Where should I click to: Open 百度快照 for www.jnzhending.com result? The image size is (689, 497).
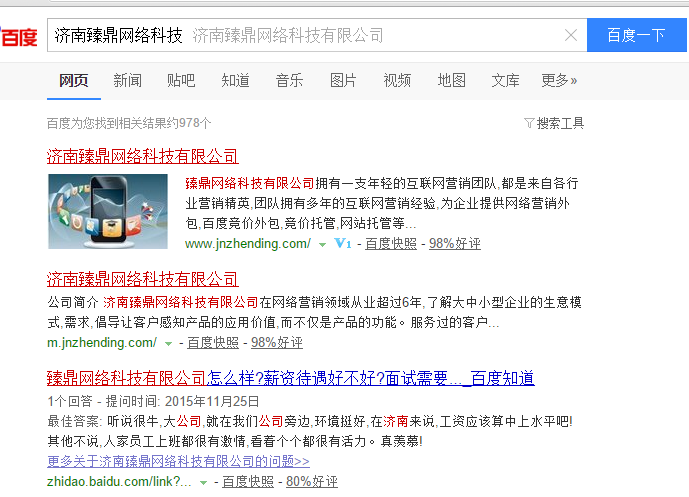pos(391,243)
